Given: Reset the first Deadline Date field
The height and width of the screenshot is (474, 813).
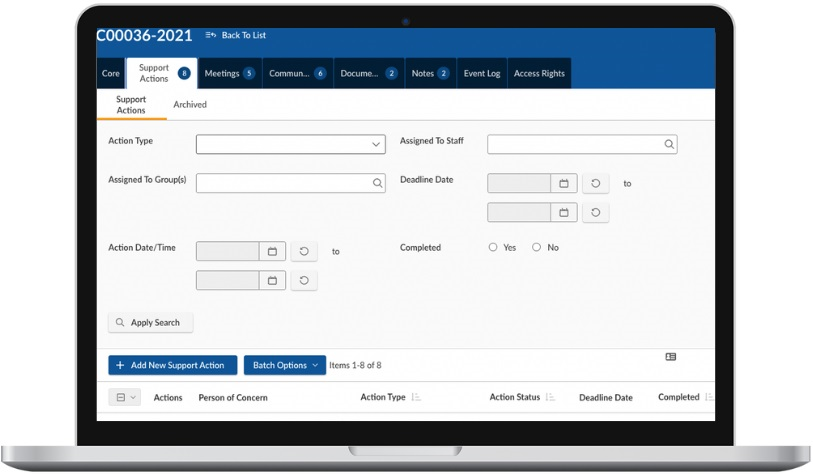Looking at the screenshot, I should tap(596, 184).
